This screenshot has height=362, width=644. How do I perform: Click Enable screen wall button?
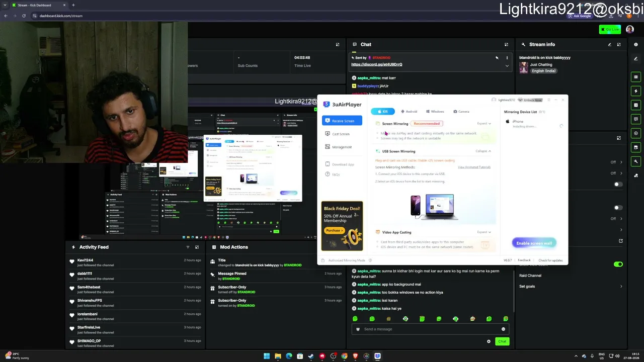[x=534, y=243]
